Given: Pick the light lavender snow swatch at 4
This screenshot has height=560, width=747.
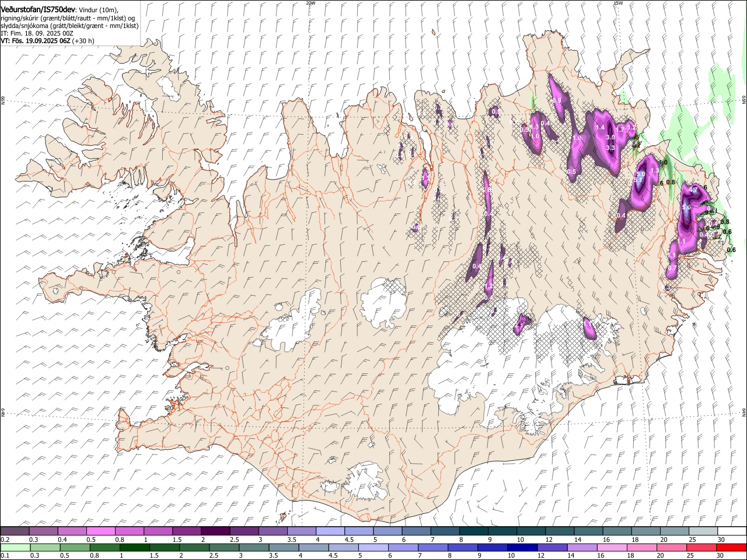Looking at the screenshot, I should pyautogui.click(x=330, y=531).
